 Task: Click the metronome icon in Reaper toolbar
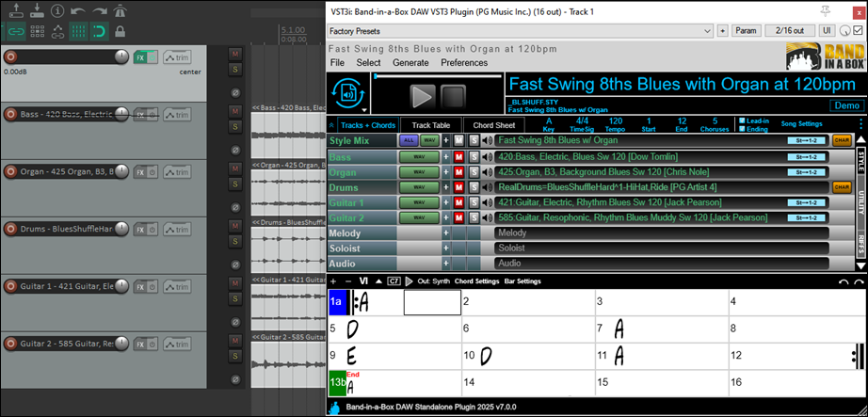click(x=119, y=10)
